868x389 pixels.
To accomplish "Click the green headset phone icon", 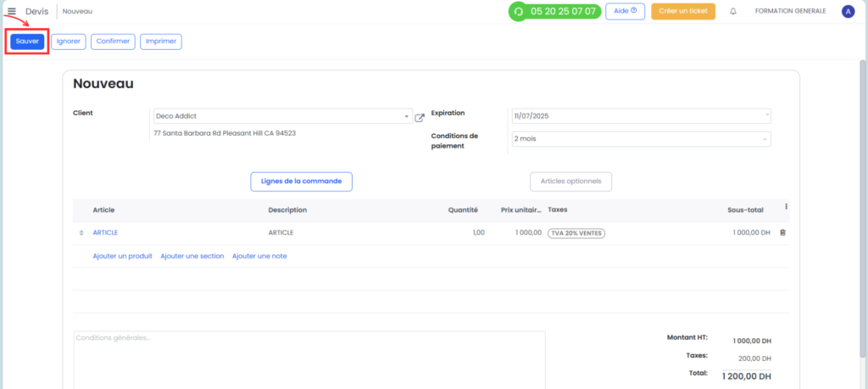I will pyautogui.click(x=519, y=11).
